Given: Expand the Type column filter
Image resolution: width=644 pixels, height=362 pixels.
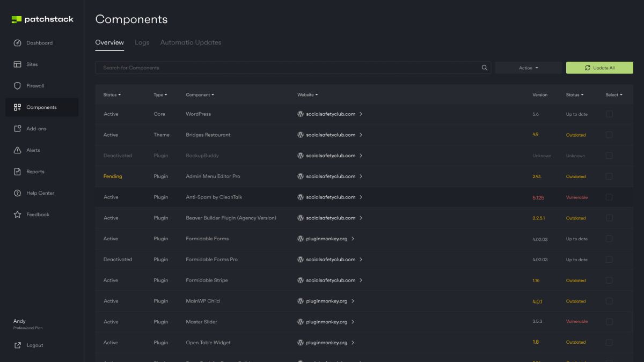Looking at the screenshot, I should pyautogui.click(x=160, y=95).
